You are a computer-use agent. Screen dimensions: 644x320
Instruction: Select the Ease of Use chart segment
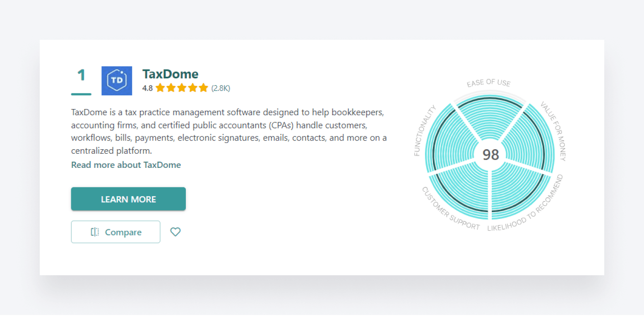tap(490, 118)
